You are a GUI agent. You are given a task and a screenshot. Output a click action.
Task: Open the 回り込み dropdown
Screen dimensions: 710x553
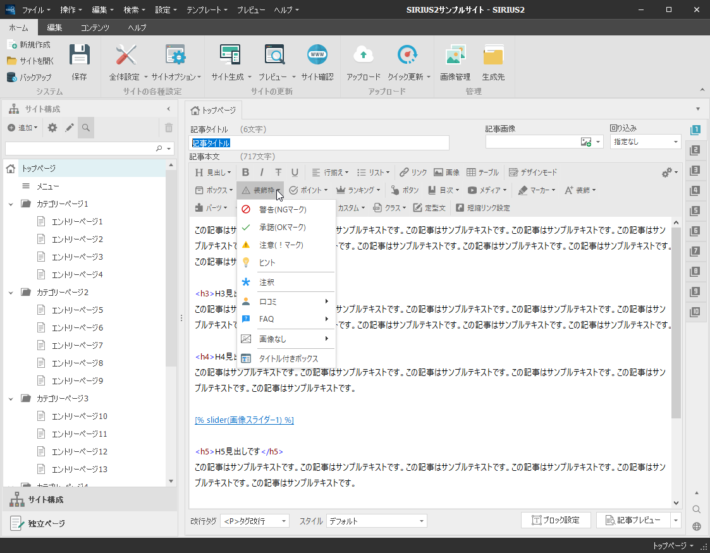(x=646, y=142)
